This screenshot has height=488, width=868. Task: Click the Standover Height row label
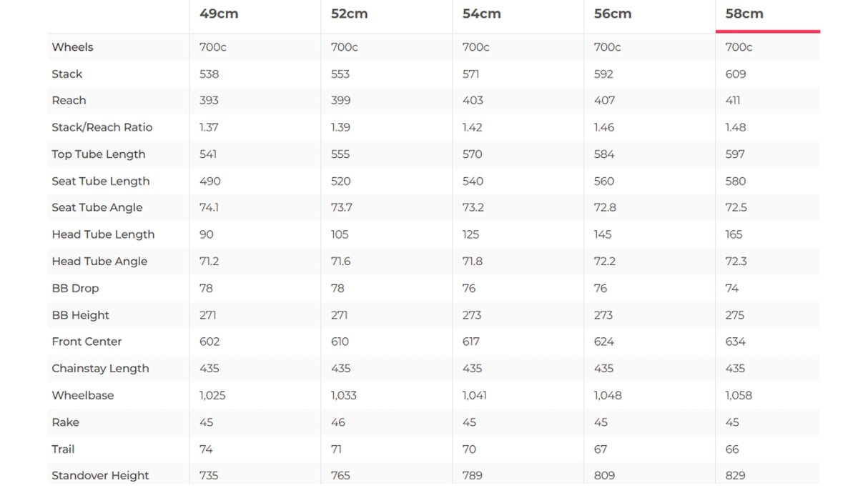pyautogui.click(x=100, y=476)
